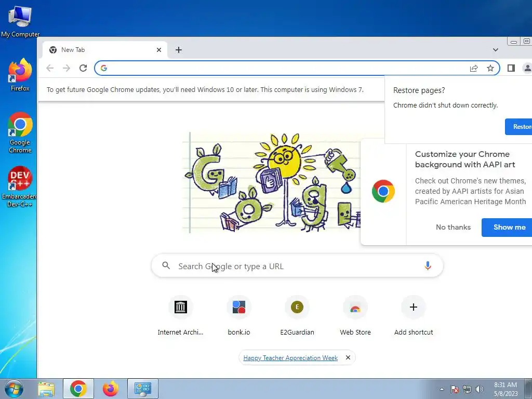The width and height of the screenshot is (532, 399).
Task: Open the bonk.io shortcut
Action: click(239, 315)
